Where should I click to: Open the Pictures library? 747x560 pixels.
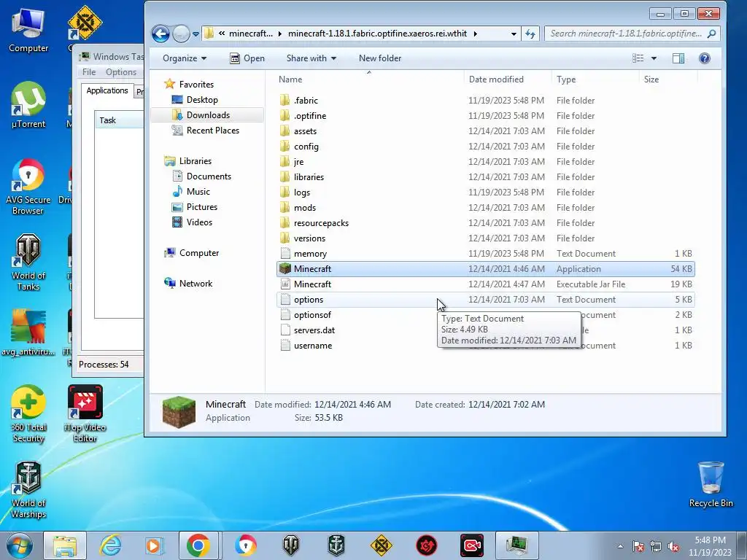201,206
